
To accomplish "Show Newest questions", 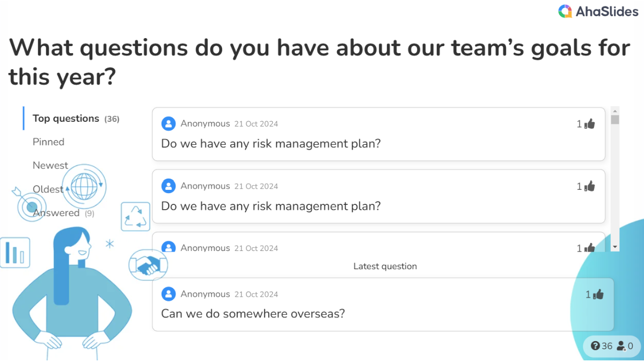I will pos(50,166).
